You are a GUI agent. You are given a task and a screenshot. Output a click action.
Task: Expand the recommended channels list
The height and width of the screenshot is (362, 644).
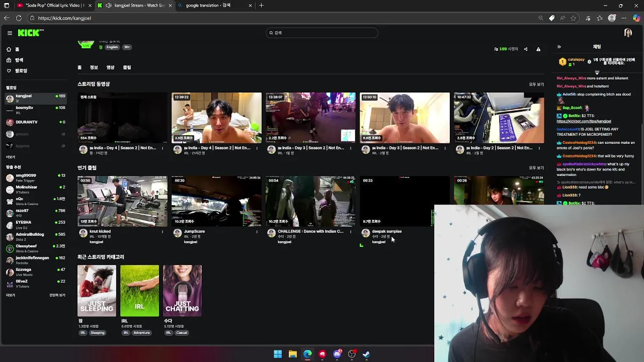point(11,295)
